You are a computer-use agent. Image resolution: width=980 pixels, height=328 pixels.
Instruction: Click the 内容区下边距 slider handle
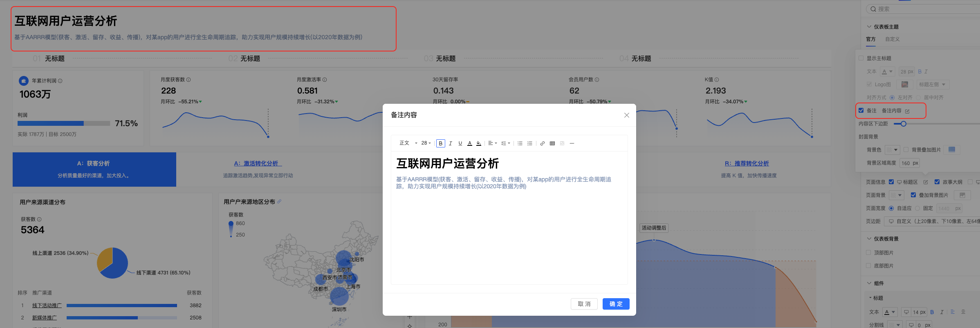click(904, 124)
